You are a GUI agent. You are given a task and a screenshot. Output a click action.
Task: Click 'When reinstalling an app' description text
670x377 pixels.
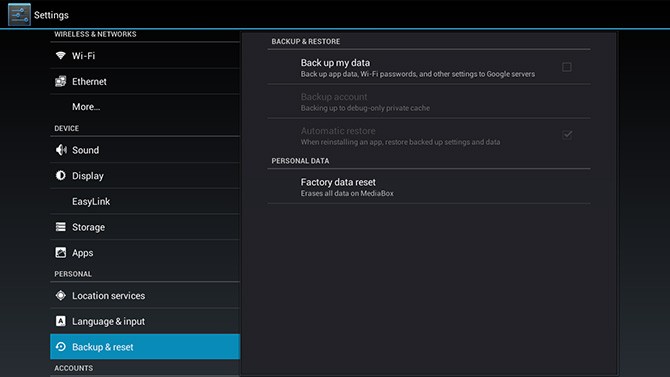tap(400, 142)
